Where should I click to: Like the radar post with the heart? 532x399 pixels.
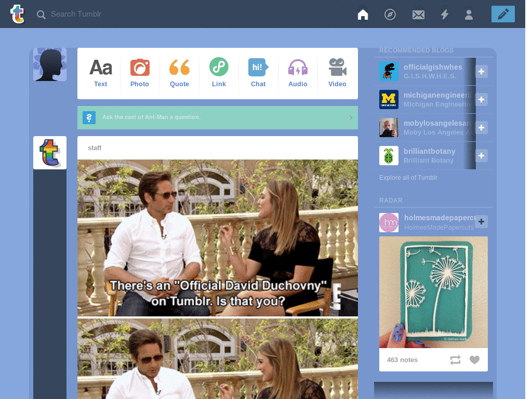coord(475,360)
